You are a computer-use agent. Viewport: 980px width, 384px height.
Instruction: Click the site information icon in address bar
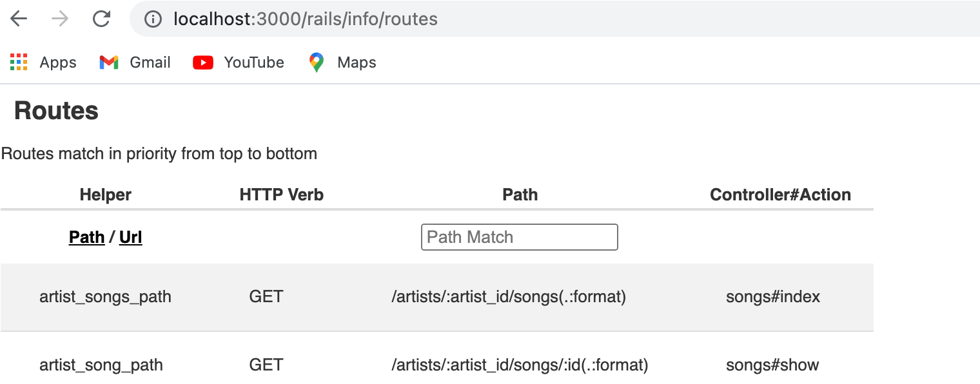pyautogui.click(x=152, y=19)
